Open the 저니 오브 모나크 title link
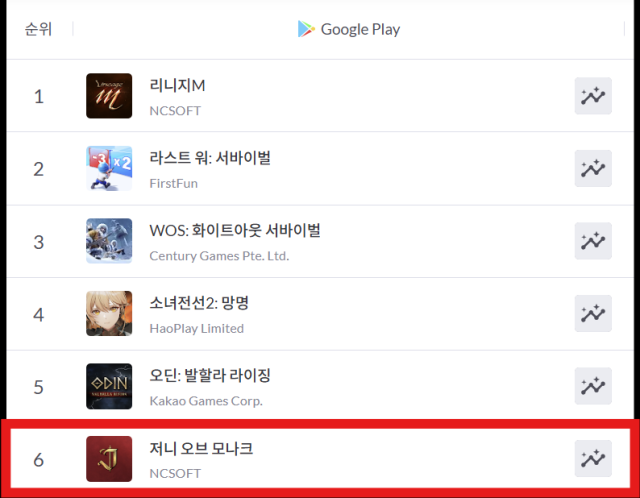Screen dimensions: 640x498 pyautogui.click(x=201, y=448)
